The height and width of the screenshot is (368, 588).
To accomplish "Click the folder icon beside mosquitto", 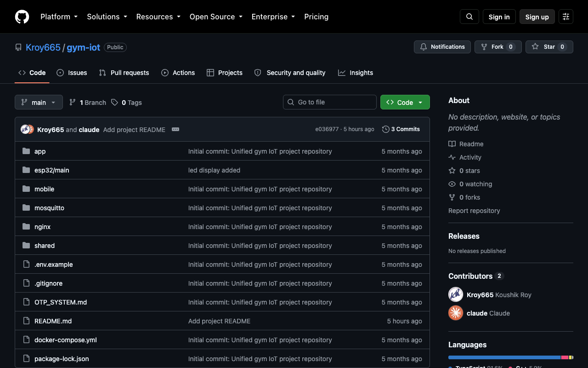I will 26,208.
